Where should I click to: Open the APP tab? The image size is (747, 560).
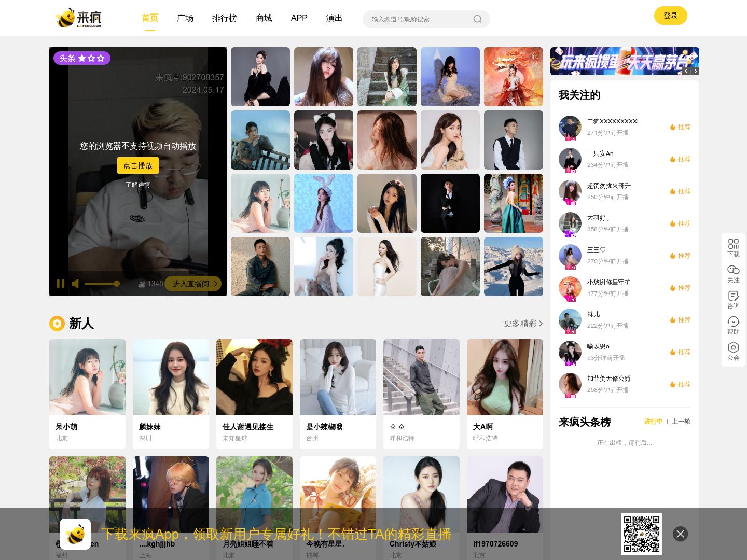(x=299, y=18)
